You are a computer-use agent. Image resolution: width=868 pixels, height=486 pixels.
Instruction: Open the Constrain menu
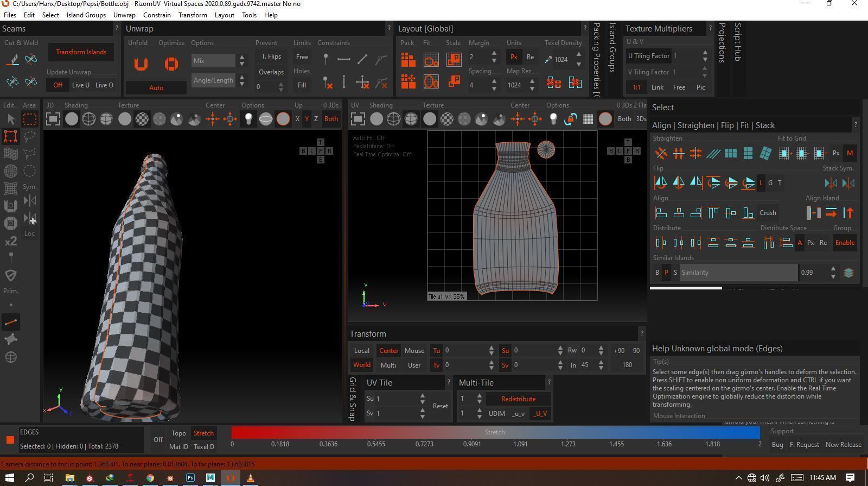pyautogui.click(x=157, y=15)
